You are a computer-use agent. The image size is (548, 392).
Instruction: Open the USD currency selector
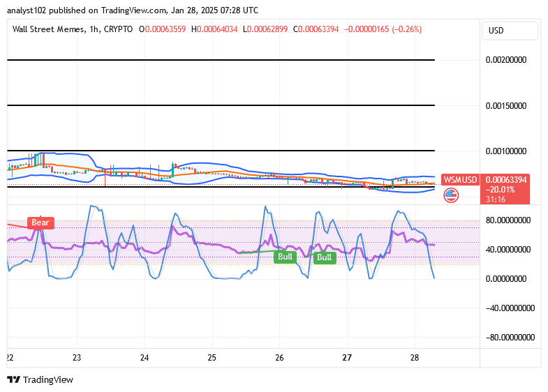(510, 31)
